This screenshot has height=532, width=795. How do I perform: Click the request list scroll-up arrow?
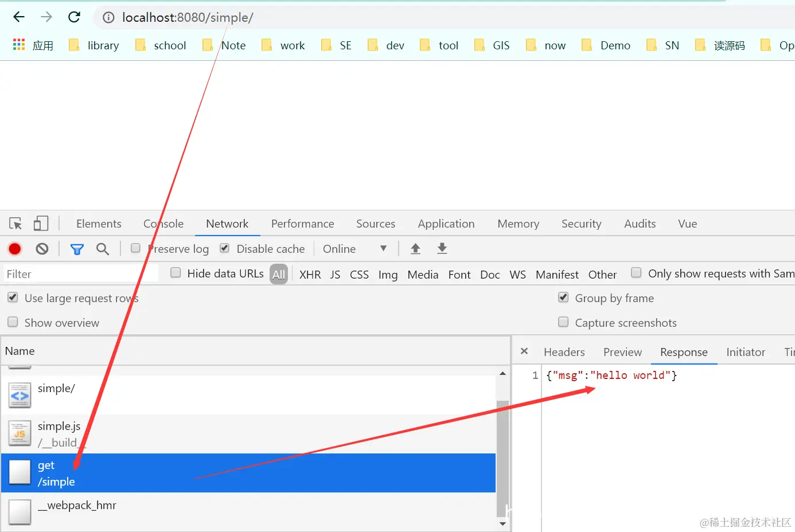(x=502, y=373)
